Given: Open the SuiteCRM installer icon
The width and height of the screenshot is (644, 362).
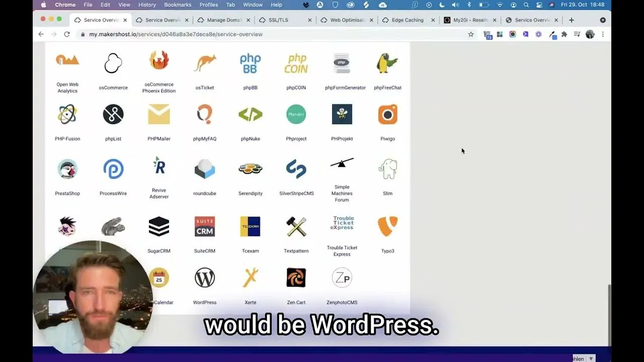Looking at the screenshot, I should pos(205,227).
